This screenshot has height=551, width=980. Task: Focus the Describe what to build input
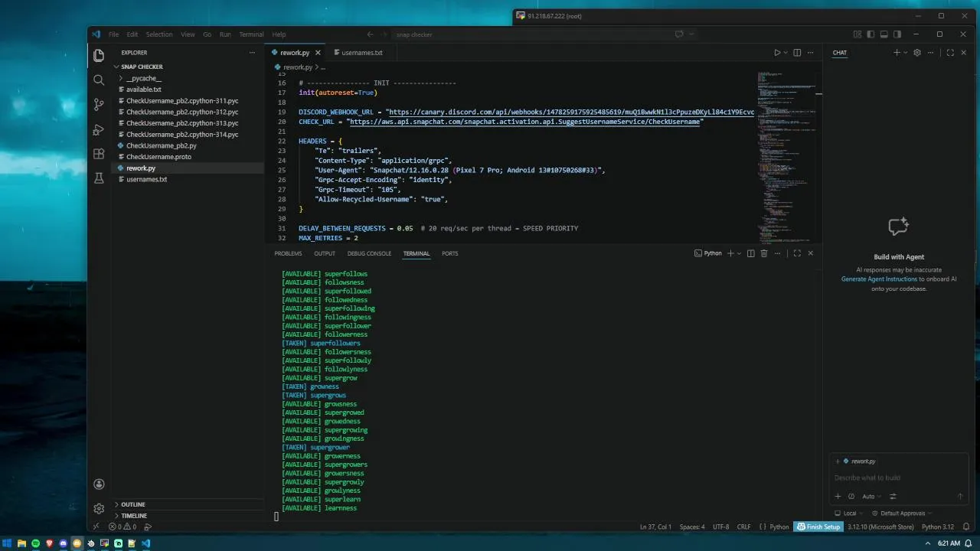click(899, 478)
